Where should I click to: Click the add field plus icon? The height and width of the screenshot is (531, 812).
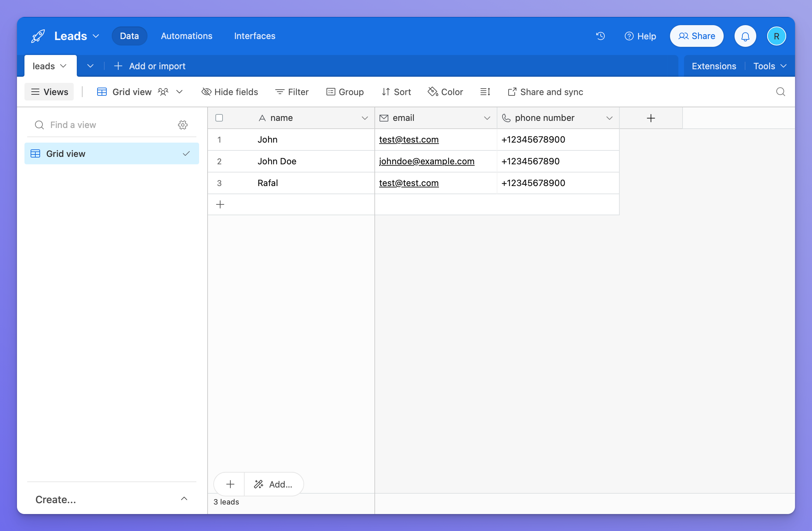(x=651, y=118)
